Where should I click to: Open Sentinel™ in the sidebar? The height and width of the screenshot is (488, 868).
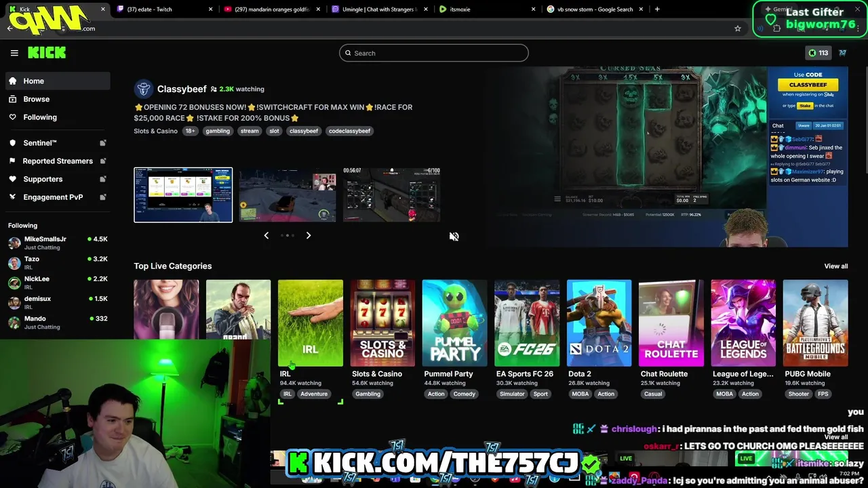[x=58, y=143]
